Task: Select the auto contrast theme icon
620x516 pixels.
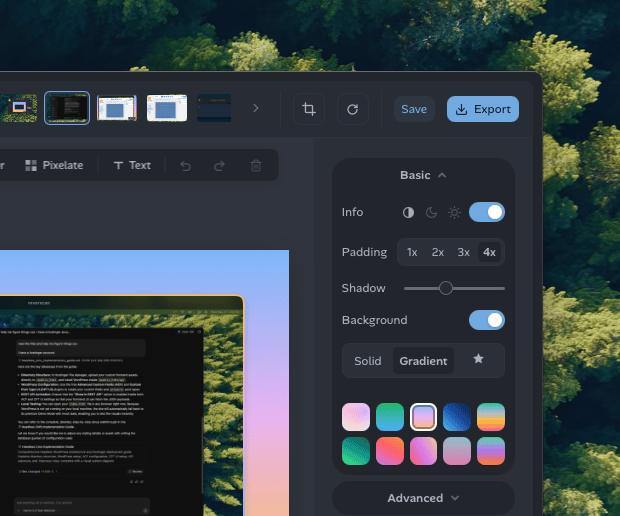Action: tap(408, 213)
